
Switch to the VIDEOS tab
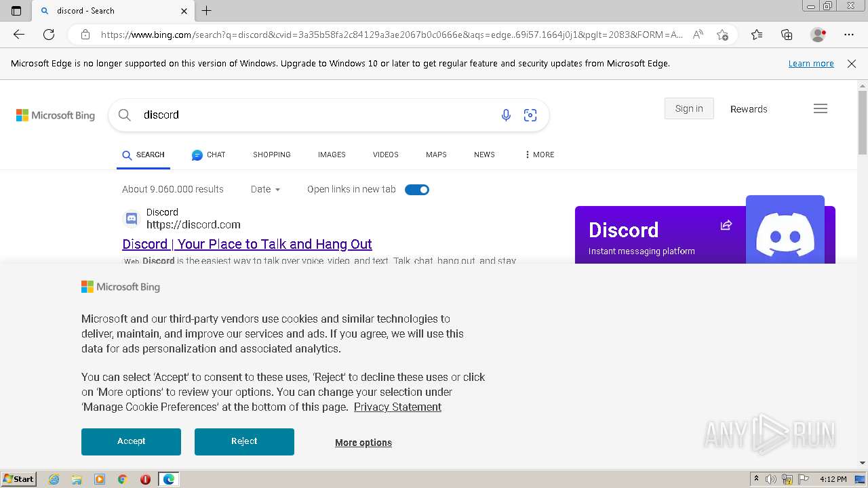tap(386, 155)
